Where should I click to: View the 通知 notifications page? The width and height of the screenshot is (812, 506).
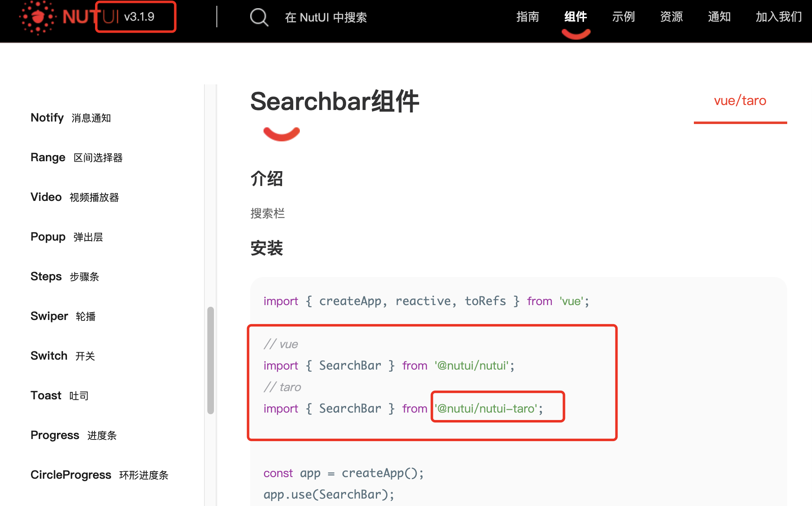pos(719,17)
